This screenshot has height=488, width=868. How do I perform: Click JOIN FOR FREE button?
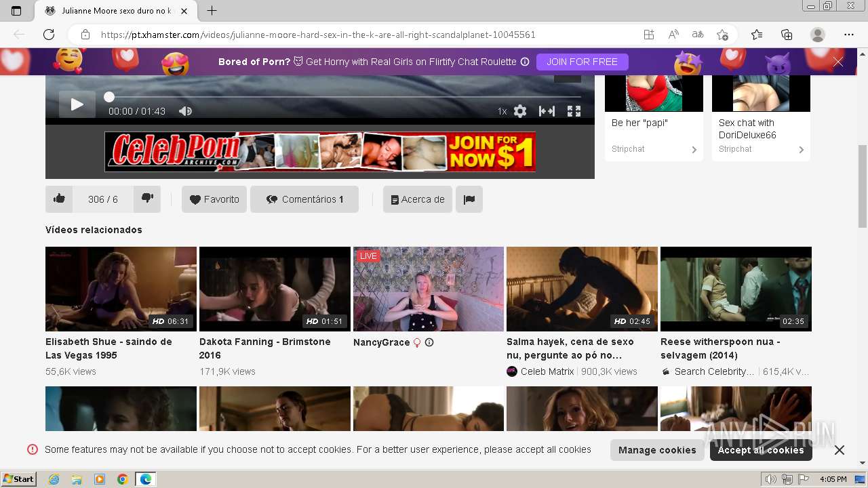(583, 62)
